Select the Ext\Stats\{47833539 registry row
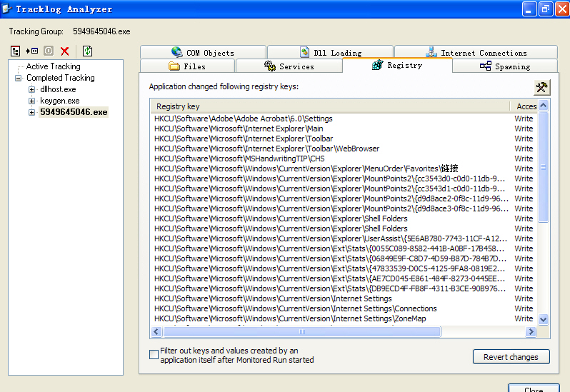Screen dimensions: 570x392 tap(344, 268)
